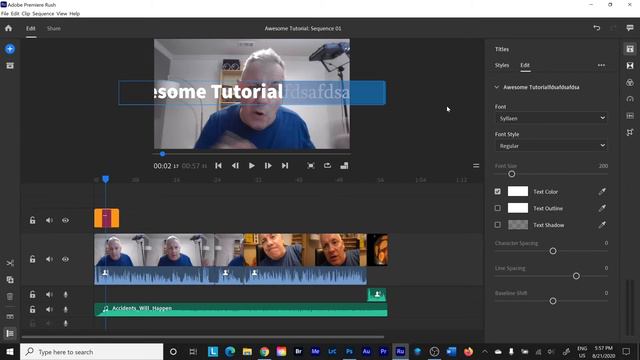Hide the main video track
Screen dimensions: 640x360
click(x=65, y=259)
